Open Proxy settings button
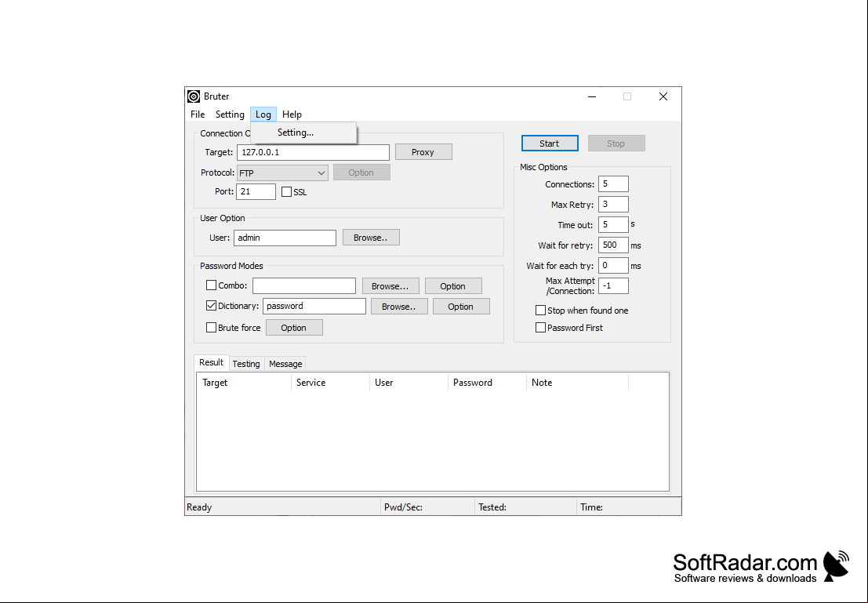The height and width of the screenshot is (603, 868). (x=423, y=152)
